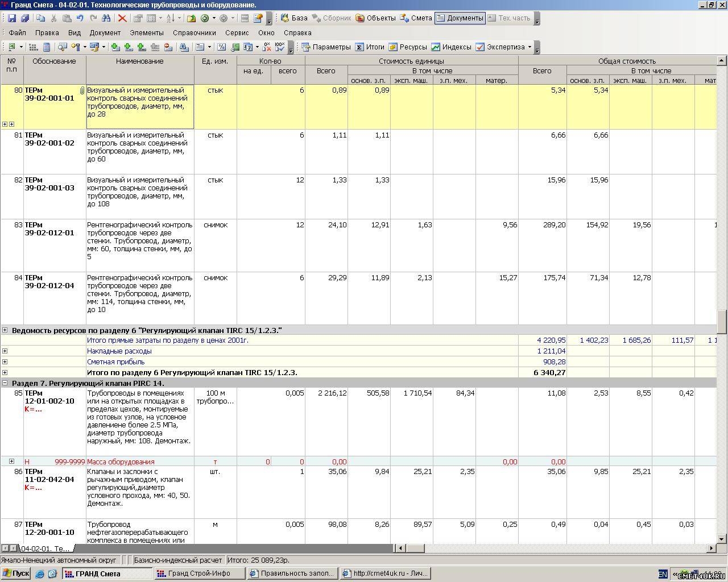Click the Параметры button
Image resolution: width=728 pixels, height=582 pixels.
(326, 47)
